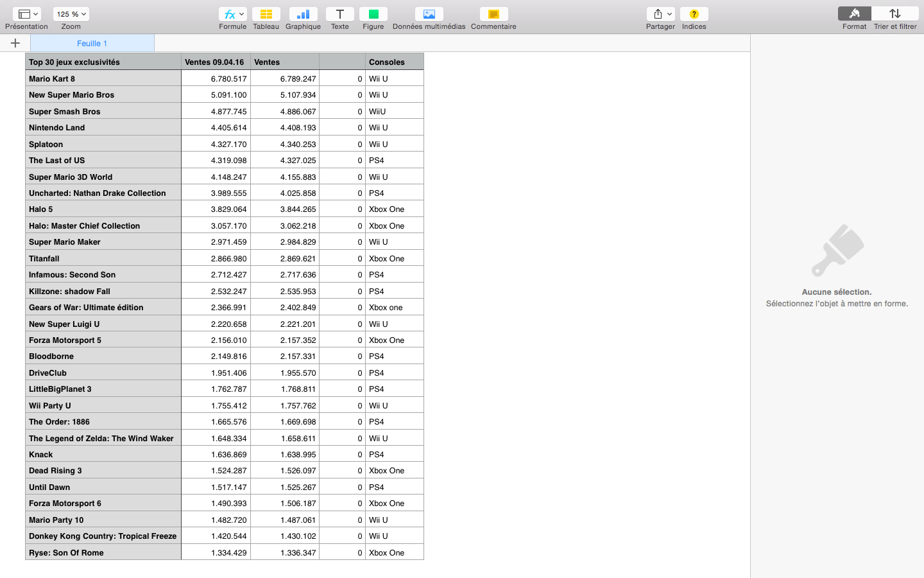Image resolution: width=924 pixels, height=578 pixels.
Task: Click sales value 2.157.331
Action: click(x=285, y=356)
